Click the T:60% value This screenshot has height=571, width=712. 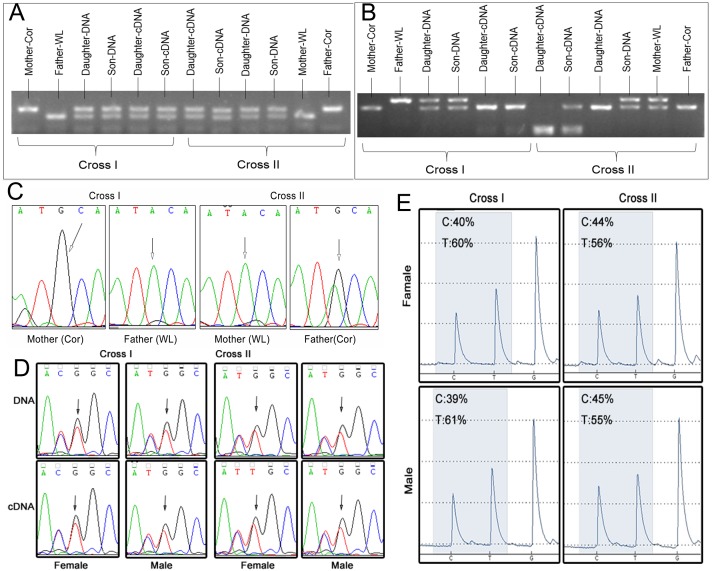[x=457, y=243]
